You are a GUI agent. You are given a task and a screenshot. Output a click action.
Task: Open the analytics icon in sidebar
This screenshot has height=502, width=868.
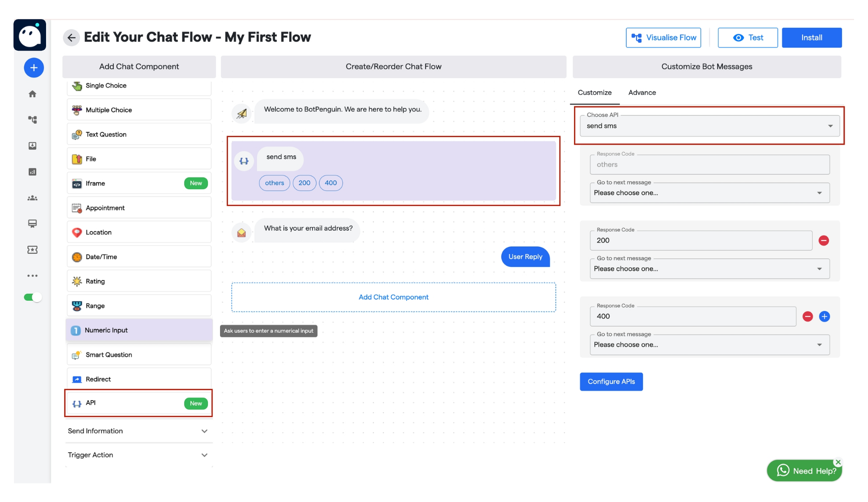pyautogui.click(x=33, y=172)
